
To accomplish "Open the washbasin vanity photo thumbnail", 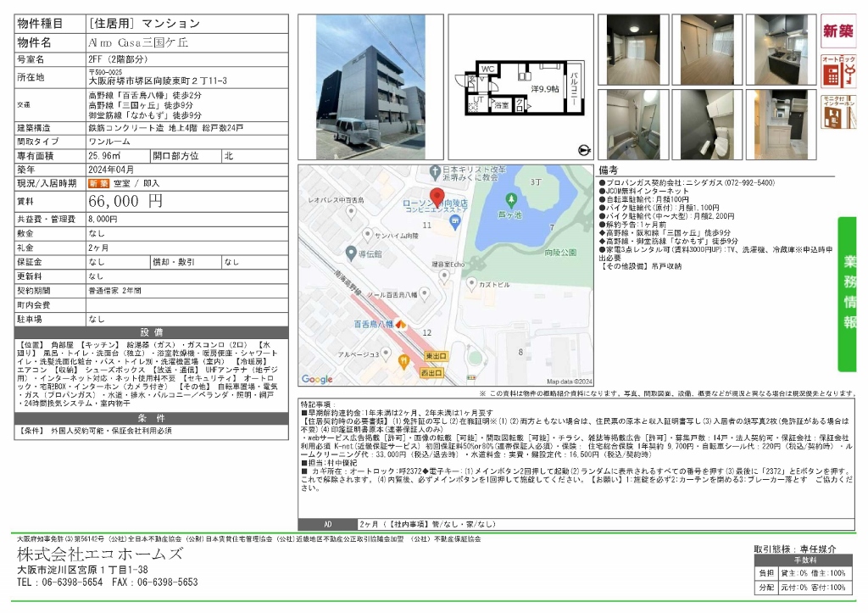I will [781, 125].
